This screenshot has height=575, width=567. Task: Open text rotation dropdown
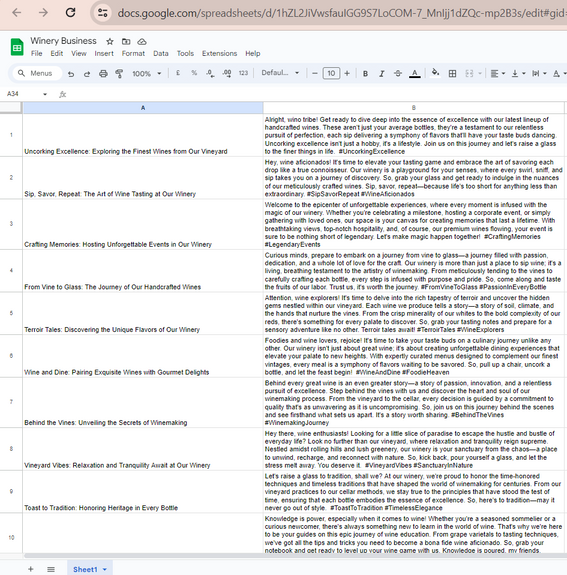[559, 74]
